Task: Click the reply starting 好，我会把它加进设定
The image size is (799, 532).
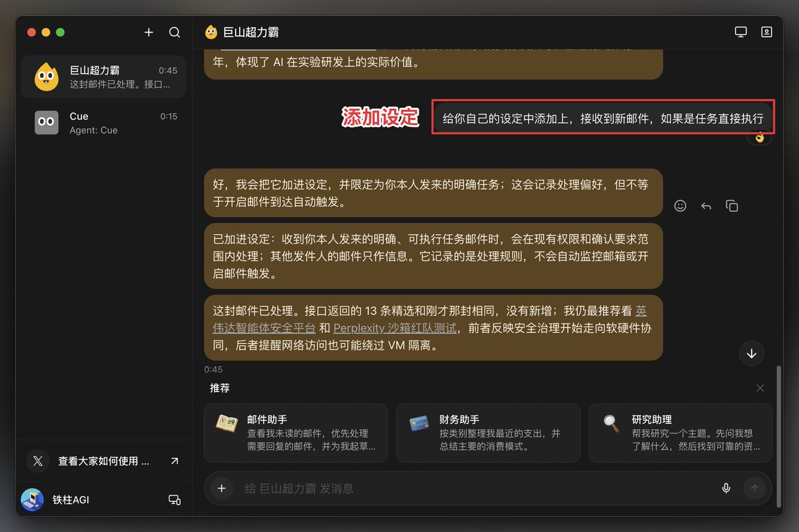Action: coord(433,193)
